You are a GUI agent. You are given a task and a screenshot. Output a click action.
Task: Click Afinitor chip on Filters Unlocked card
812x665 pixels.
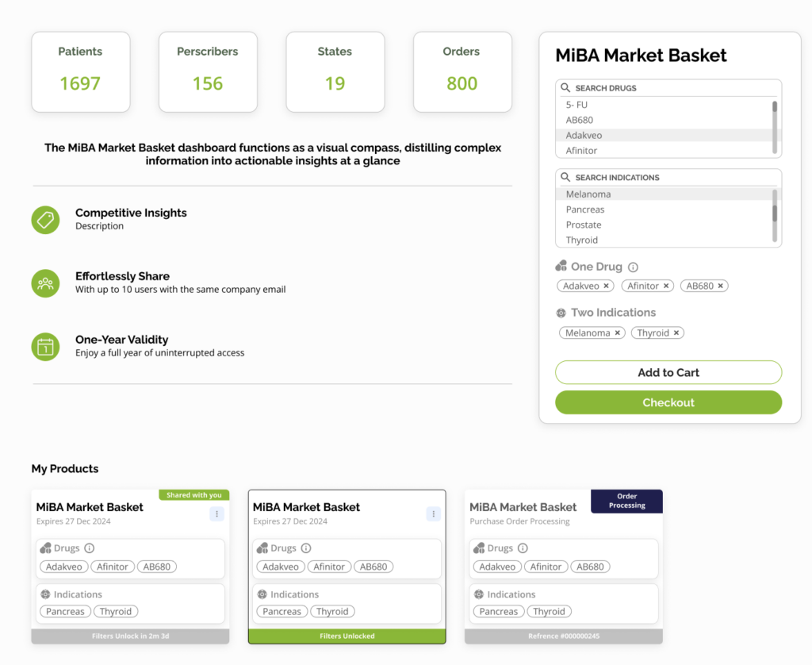329,567
